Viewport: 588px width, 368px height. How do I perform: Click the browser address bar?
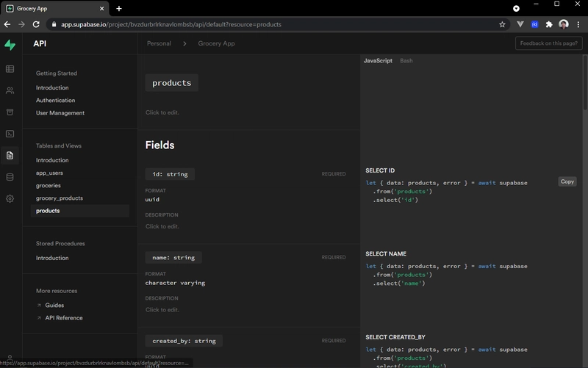point(278,24)
